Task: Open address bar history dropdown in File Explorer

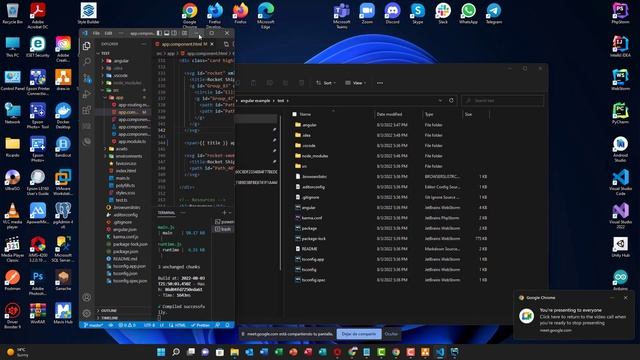Action: point(440,100)
